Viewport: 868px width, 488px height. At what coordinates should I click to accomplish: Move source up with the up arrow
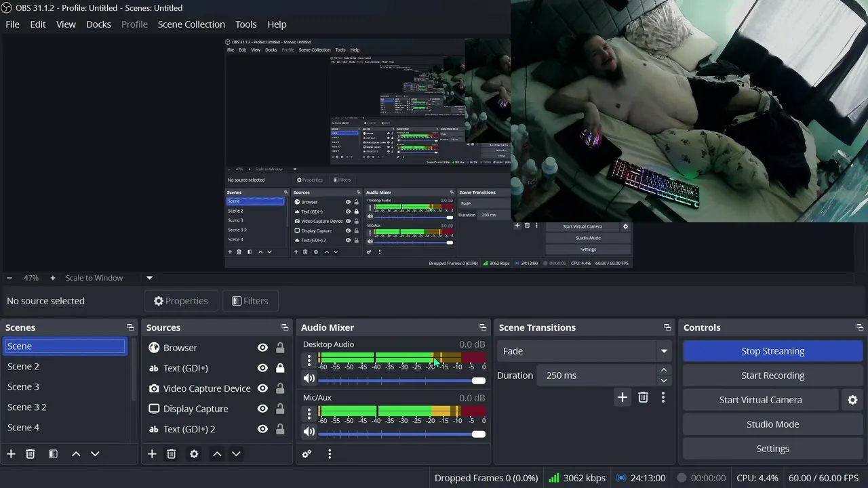click(217, 454)
